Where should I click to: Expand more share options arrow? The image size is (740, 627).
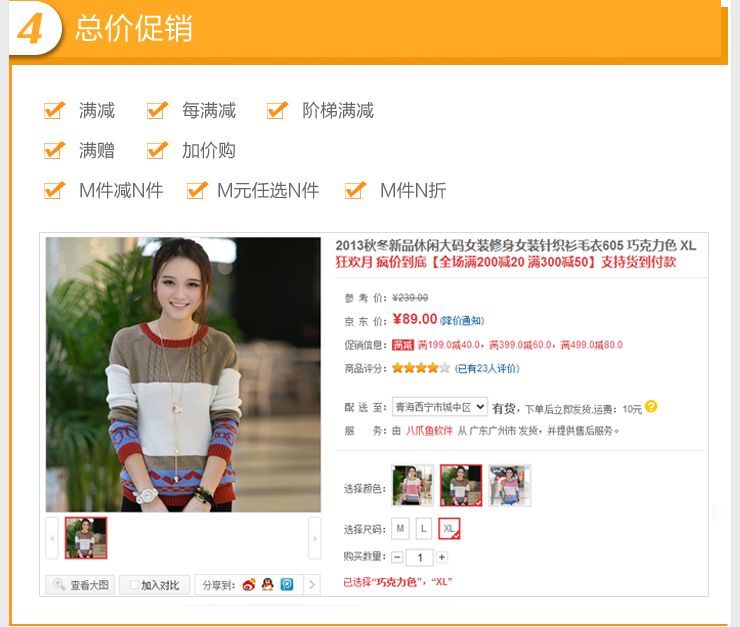(x=312, y=585)
